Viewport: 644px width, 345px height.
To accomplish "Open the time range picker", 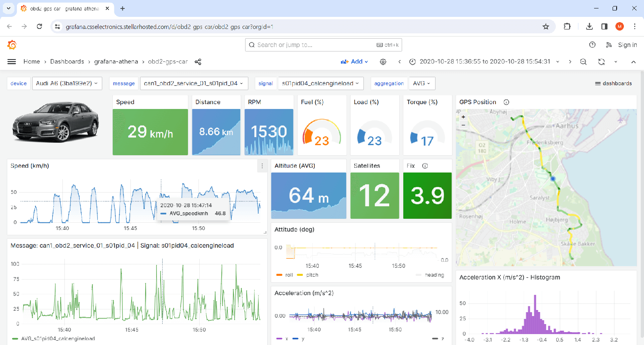I will click(x=484, y=62).
